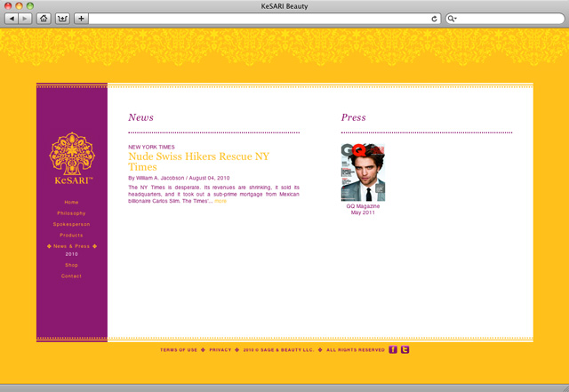Click the 'NEW YORK TIMES' source label

click(151, 147)
